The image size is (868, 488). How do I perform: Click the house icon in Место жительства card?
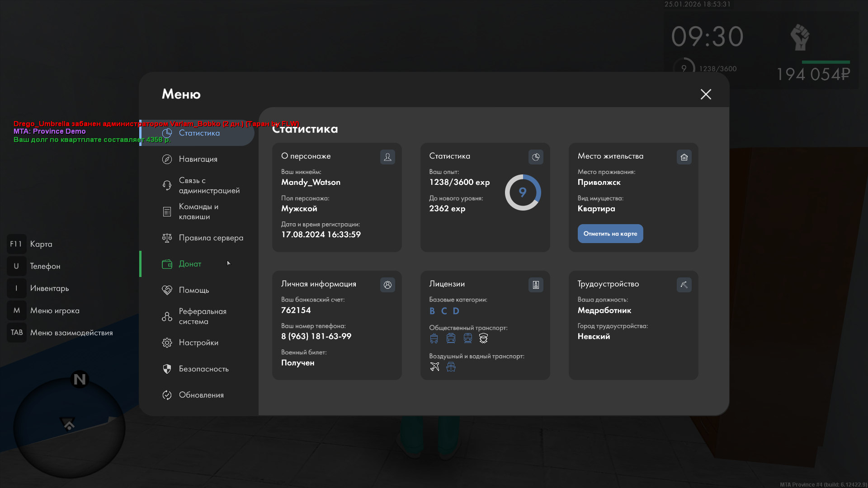[x=684, y=157]
